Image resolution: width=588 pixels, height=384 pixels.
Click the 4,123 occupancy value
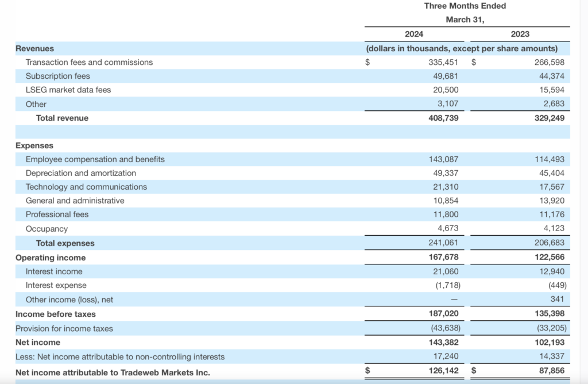[554, 228]
